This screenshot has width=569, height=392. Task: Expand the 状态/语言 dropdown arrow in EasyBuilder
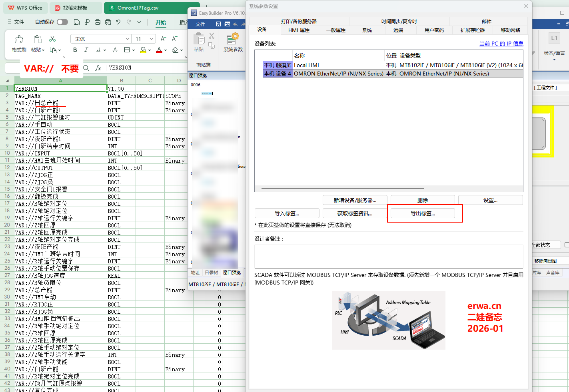click(554, 60)
